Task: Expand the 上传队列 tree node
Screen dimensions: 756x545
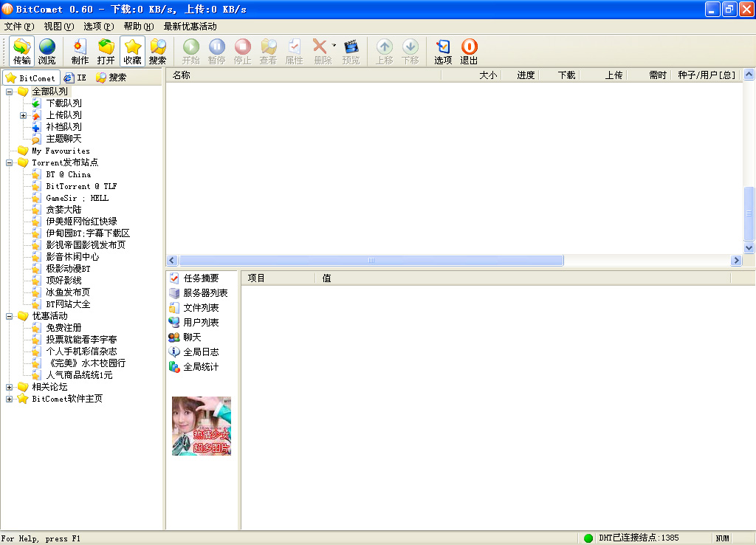Action: click(23, 115)
